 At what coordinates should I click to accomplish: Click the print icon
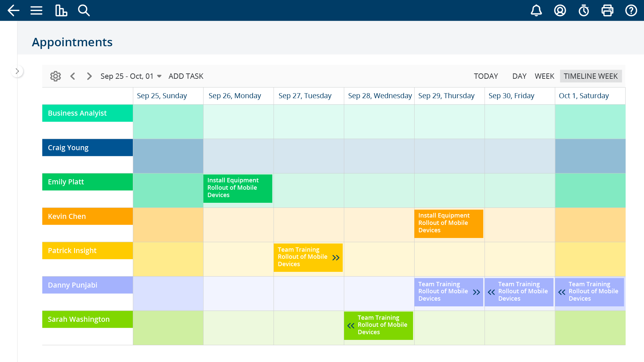click(x=608, y=10)
